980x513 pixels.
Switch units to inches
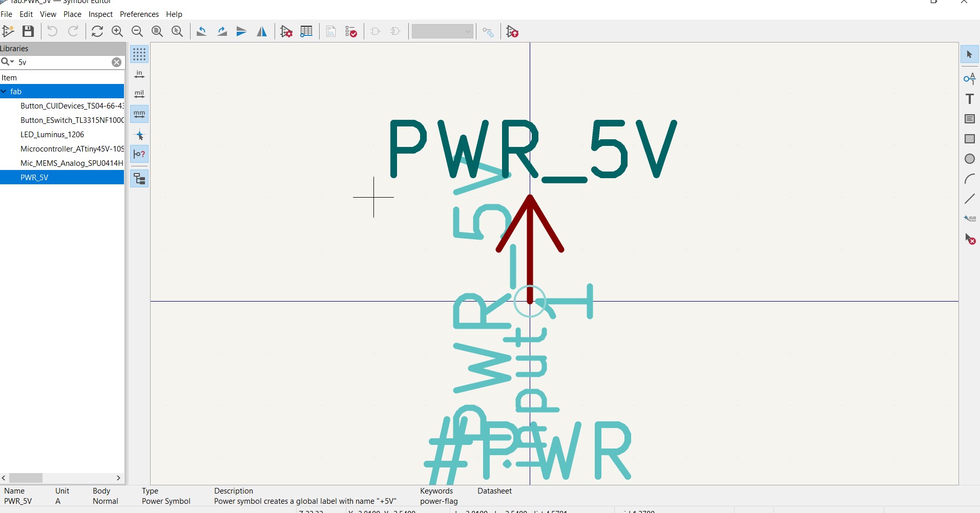[139, 74]
